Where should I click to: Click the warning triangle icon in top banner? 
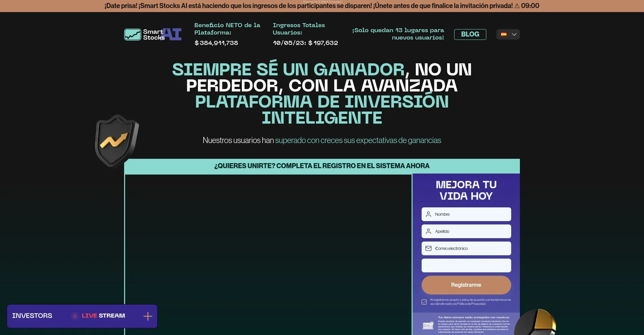[x=517, y=6]
